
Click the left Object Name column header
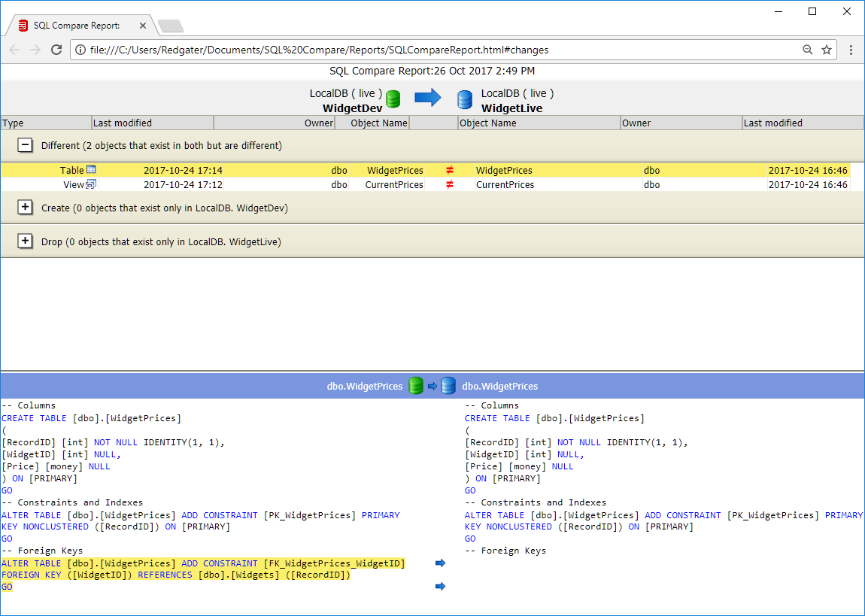click(372, 123)
